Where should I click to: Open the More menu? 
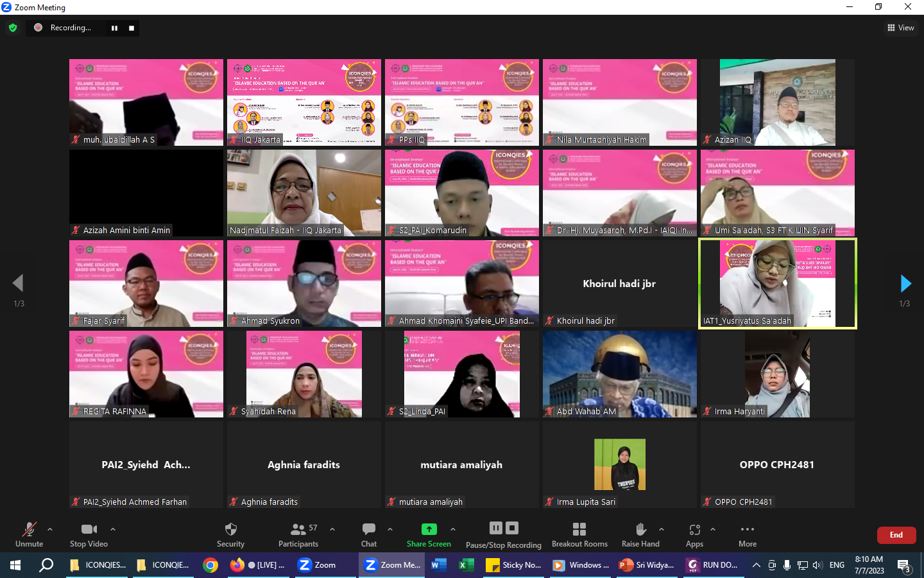(x=748, y=529)
